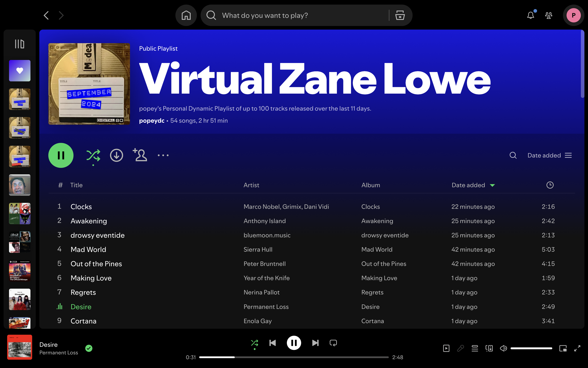The image size is (588, 368).
Task: Open the Friend Activity panel
Action: point(549,15)
